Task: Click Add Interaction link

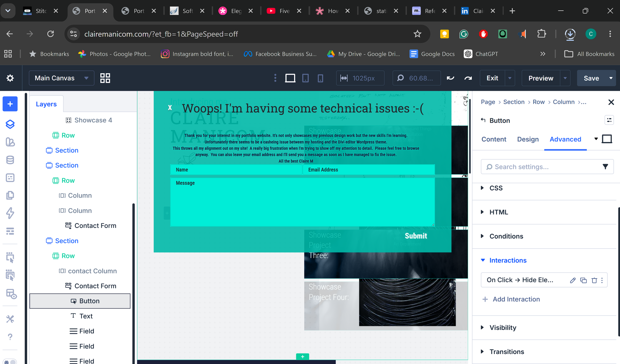Action: click(x=511, y=299)
